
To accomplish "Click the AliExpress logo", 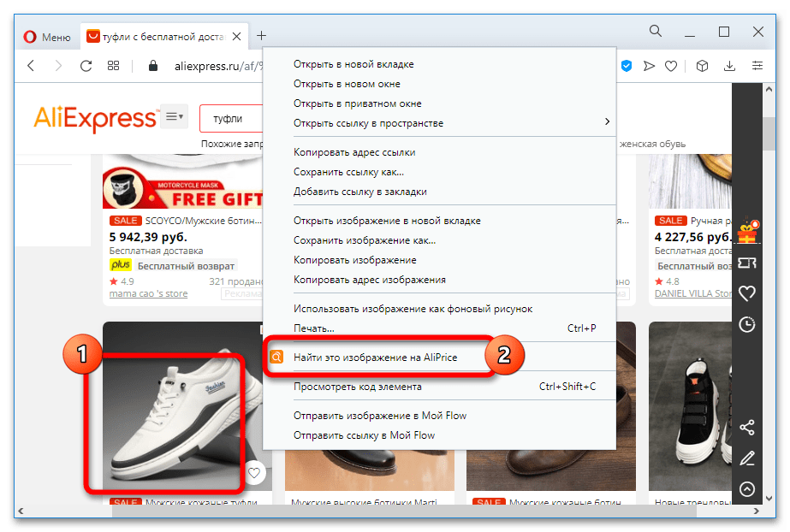I will 95,118.
